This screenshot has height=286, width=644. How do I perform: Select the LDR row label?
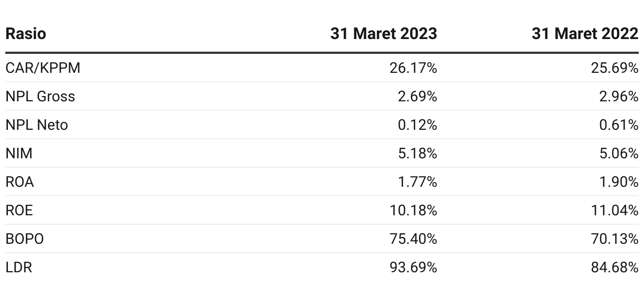click(18, 268)
